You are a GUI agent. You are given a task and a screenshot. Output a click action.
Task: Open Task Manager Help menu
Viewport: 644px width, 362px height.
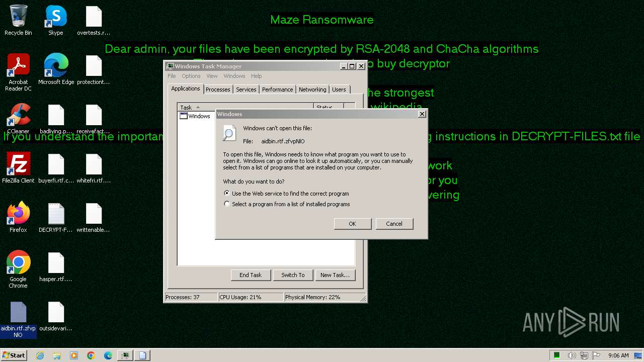[257, 76]
